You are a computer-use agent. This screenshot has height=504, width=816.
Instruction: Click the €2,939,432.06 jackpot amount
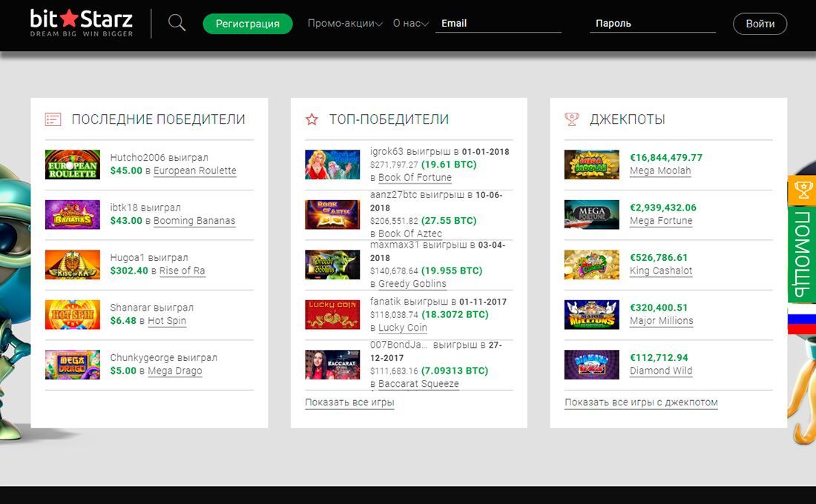pos(663,208)
